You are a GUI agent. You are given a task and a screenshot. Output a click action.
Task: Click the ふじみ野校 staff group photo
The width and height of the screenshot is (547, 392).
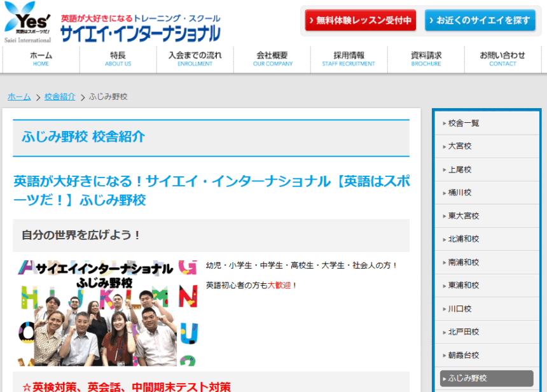click(x=107, y=312)
